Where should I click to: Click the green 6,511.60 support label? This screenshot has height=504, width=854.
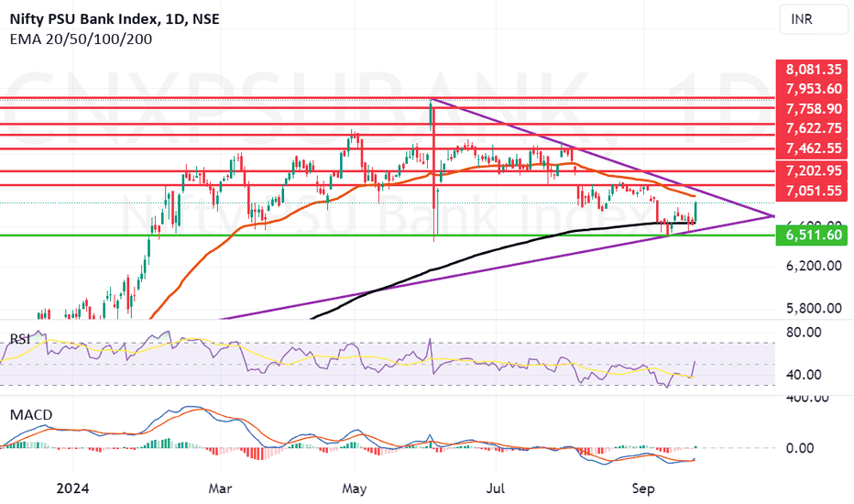click(x=812, y=235)
